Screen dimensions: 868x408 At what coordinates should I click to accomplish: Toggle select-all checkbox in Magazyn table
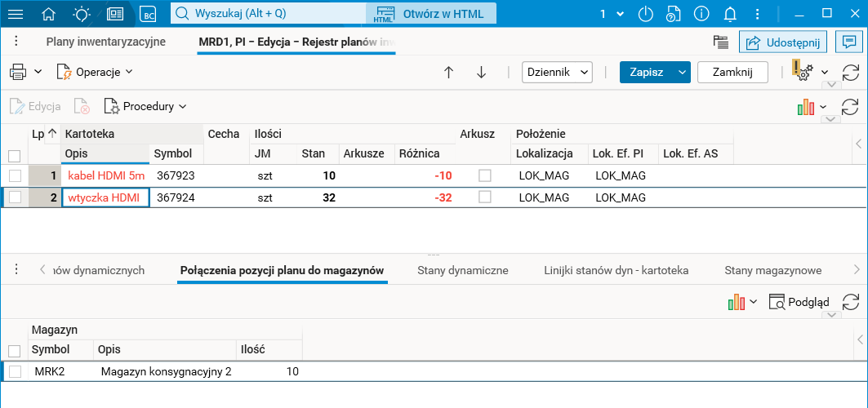coord(15,351)
